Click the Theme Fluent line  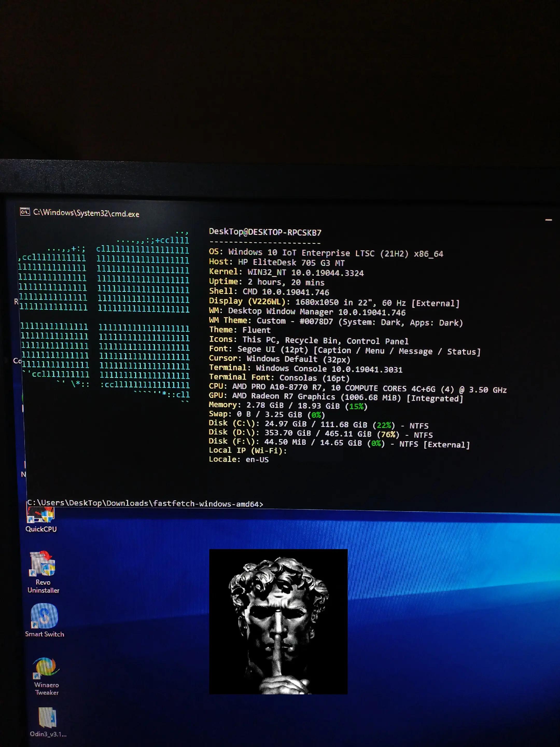[240, 330]
